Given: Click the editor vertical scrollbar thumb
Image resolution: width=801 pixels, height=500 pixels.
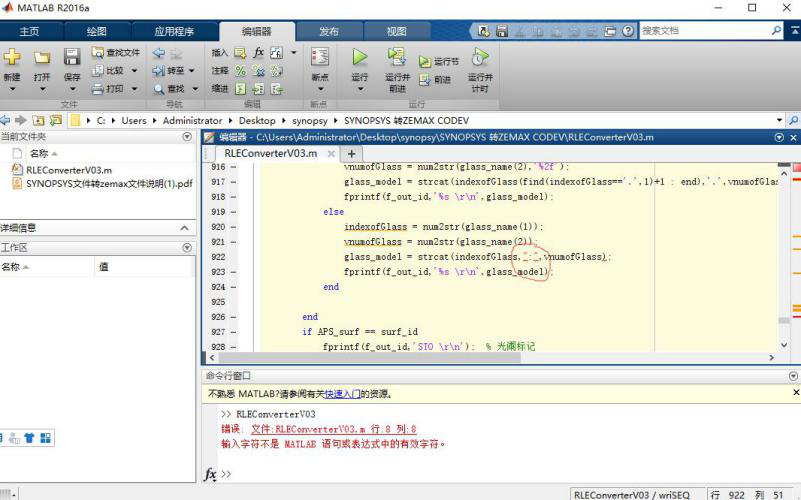Looking at the screenshot, I should coord(784,320).
